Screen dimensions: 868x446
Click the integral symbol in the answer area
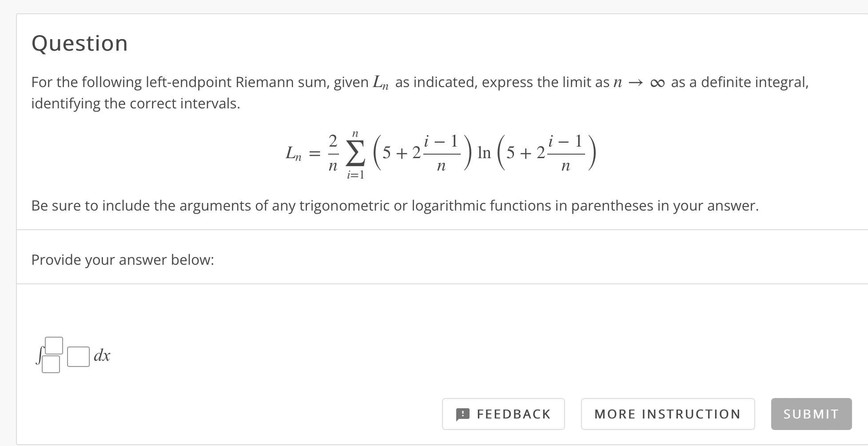click(x=39, y=355)
